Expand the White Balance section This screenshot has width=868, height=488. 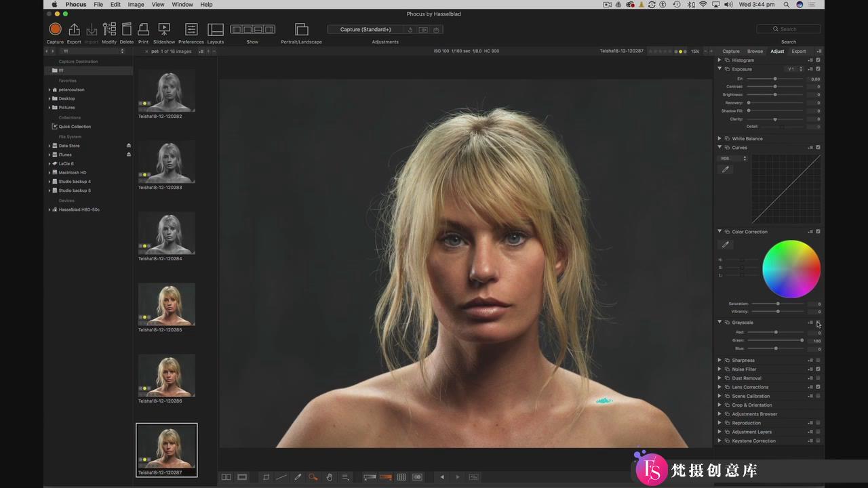[719, 139]
